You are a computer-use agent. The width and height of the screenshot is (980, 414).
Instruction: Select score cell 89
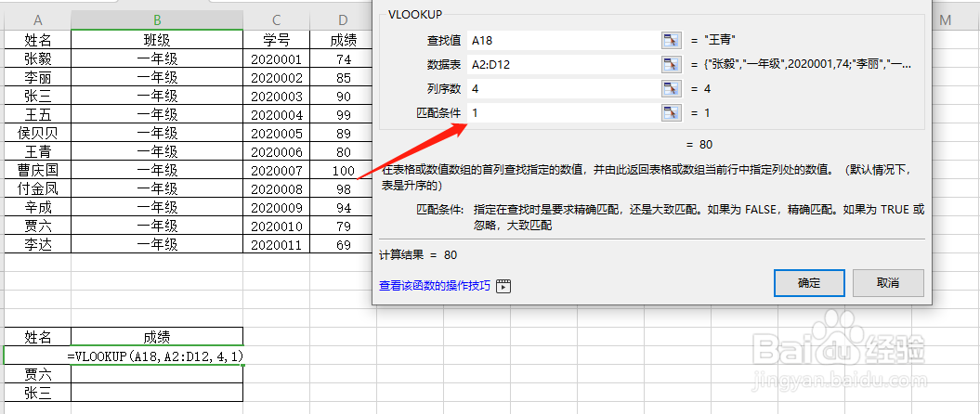pyautogui.click(x=343, y=133)
